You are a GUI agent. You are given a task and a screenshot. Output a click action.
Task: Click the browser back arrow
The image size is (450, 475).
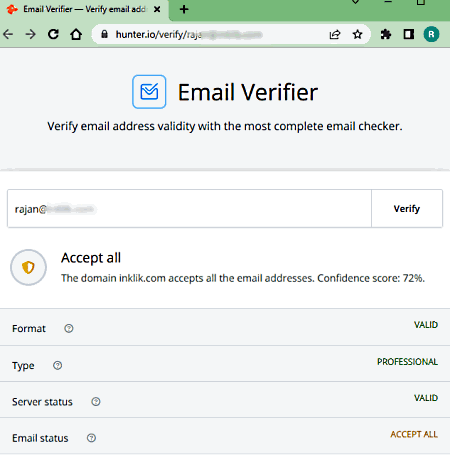(x=8, y=34)
